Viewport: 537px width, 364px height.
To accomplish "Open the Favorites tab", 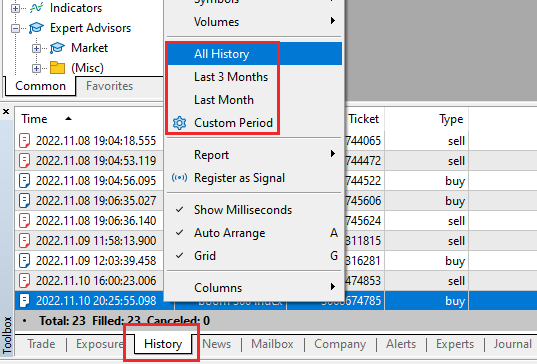I will (x=109, y=86).
